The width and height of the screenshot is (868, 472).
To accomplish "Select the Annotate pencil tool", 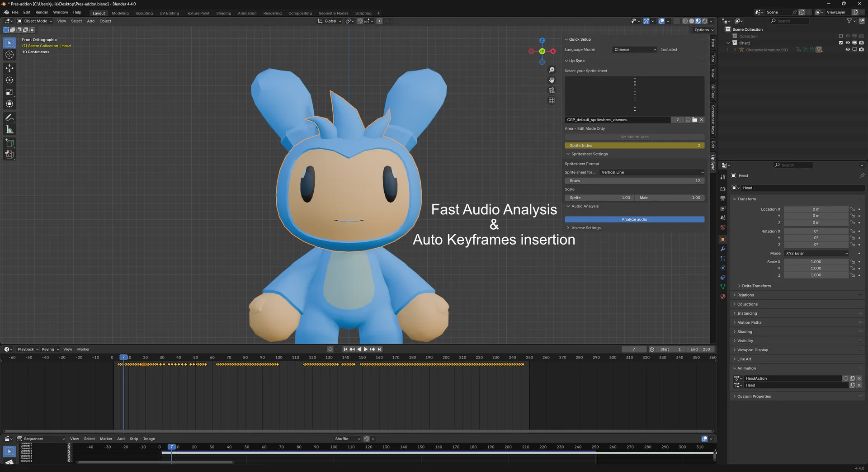I will [9, 118].
